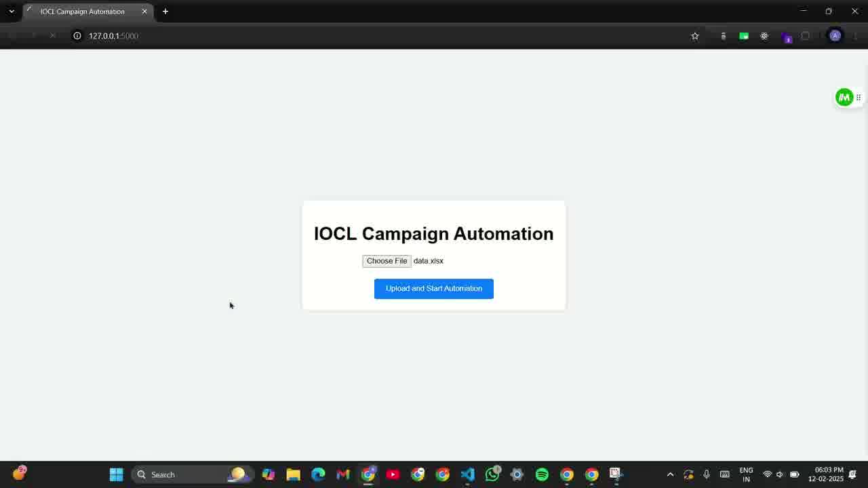Show hidden system tray icons
Image resolution: width=868 pixels, height=488 pixels.
[670, 474]
